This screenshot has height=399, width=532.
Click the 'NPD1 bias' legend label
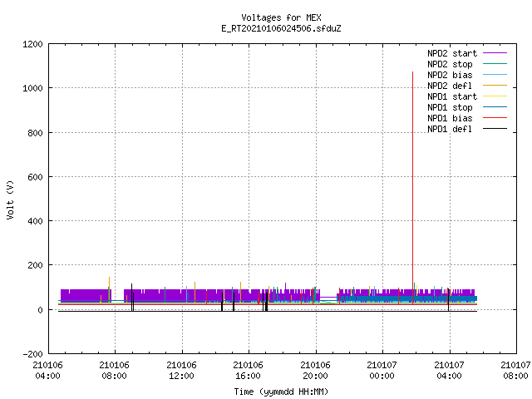pos(450,118)
